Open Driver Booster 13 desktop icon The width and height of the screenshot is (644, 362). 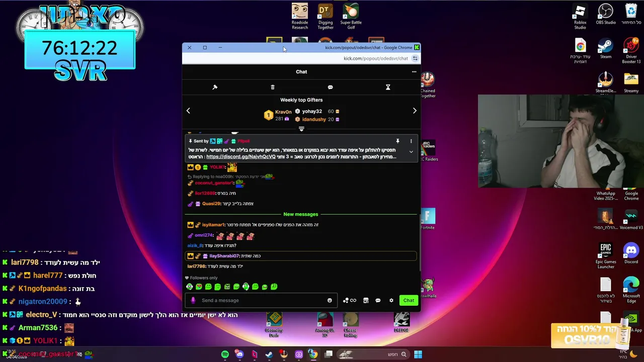[x=631, y=51]
